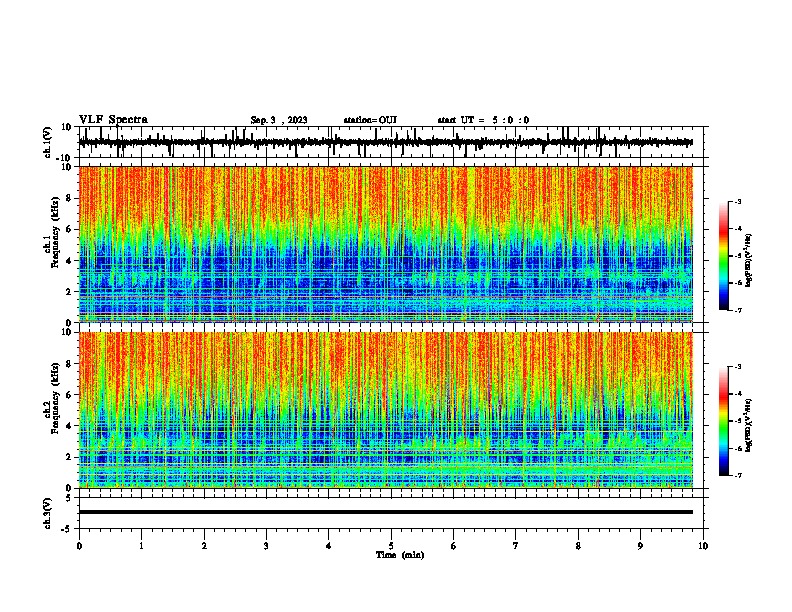Image resolution: width=792 pixels, height=612 pixels.
Task: Click the ch.2 frequency spectrogram panel
Action: coord(386,410)
